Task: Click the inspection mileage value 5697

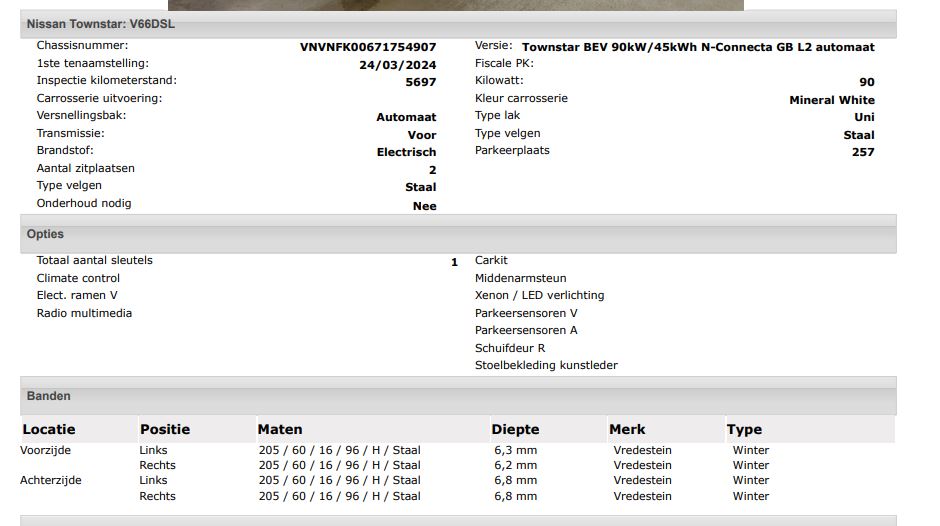Action: point(420,82)
